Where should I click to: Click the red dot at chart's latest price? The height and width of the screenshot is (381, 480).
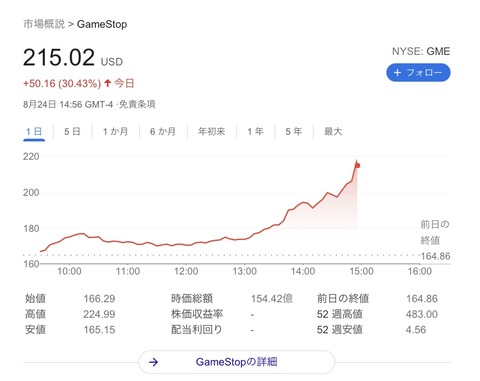[358, 165]
